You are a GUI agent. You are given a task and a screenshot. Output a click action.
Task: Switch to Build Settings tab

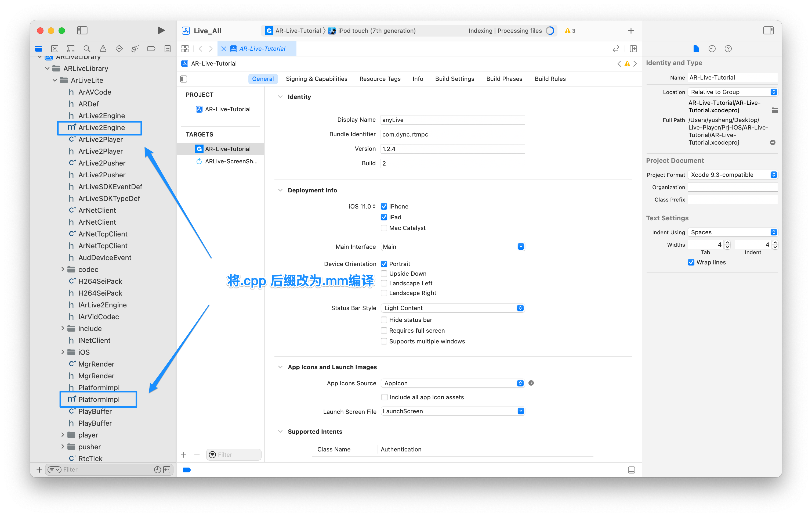coord(454,79)
